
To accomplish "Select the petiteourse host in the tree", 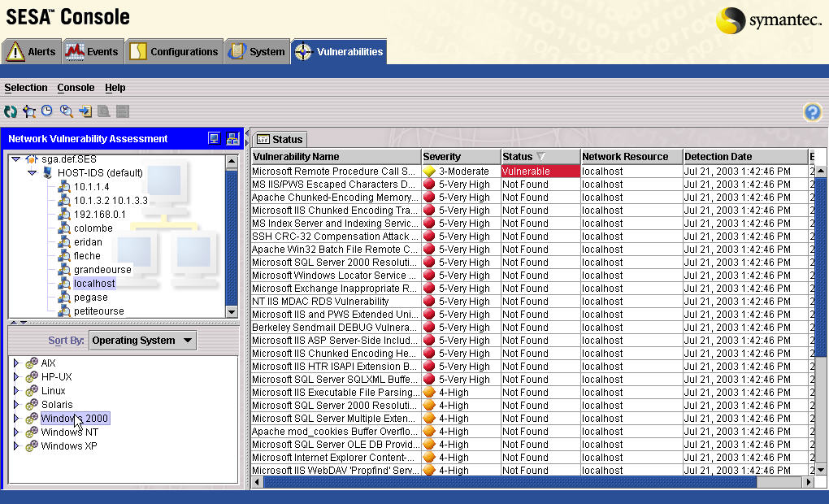I will pos(99,311).
